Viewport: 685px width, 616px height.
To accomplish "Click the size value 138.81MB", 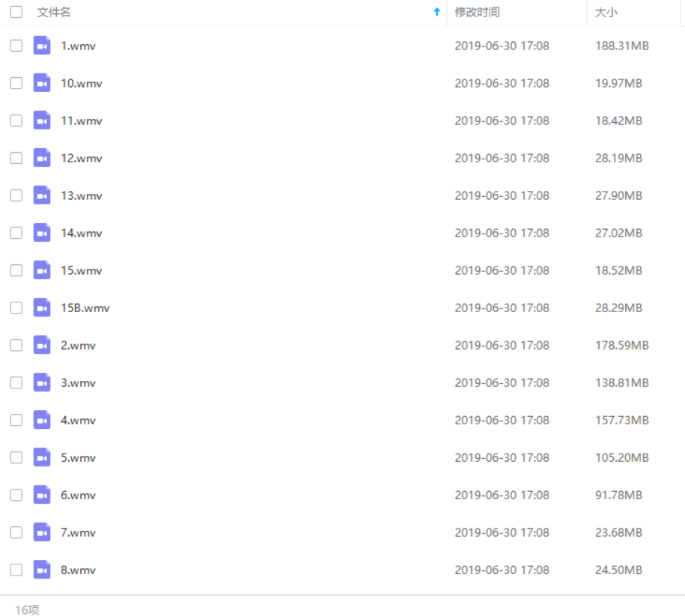I will [621, 383].
